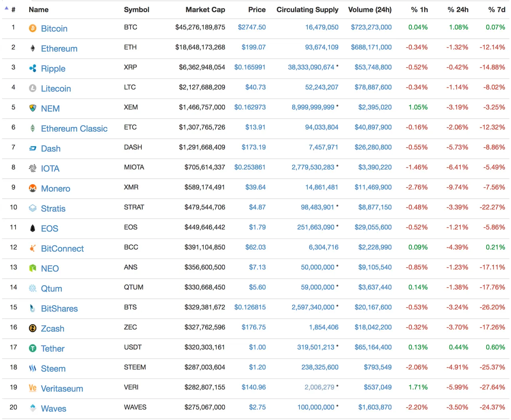The image size is (511, 420).
Task: Click the Litecoin logo icon
Action: pos(33,88)
